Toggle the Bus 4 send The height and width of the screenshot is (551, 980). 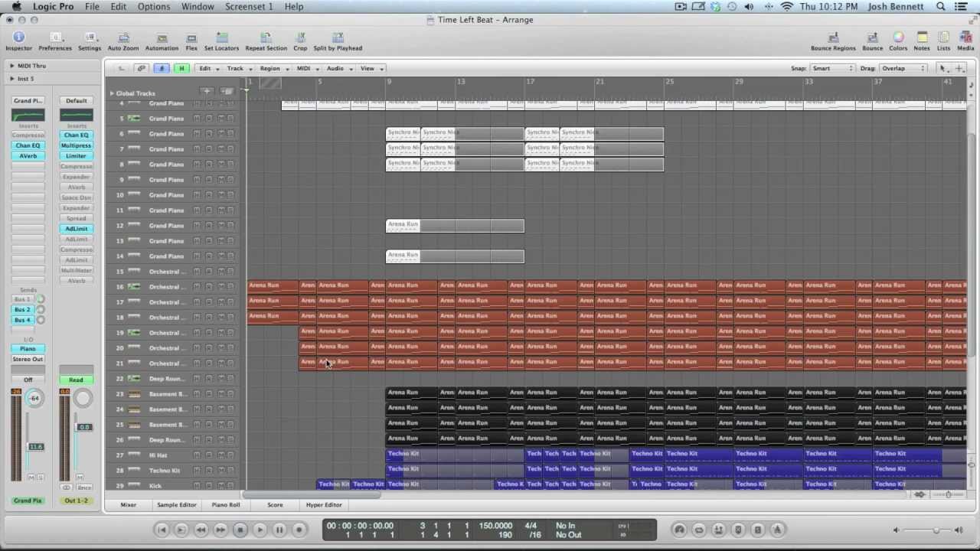click(x=23, y=321)
